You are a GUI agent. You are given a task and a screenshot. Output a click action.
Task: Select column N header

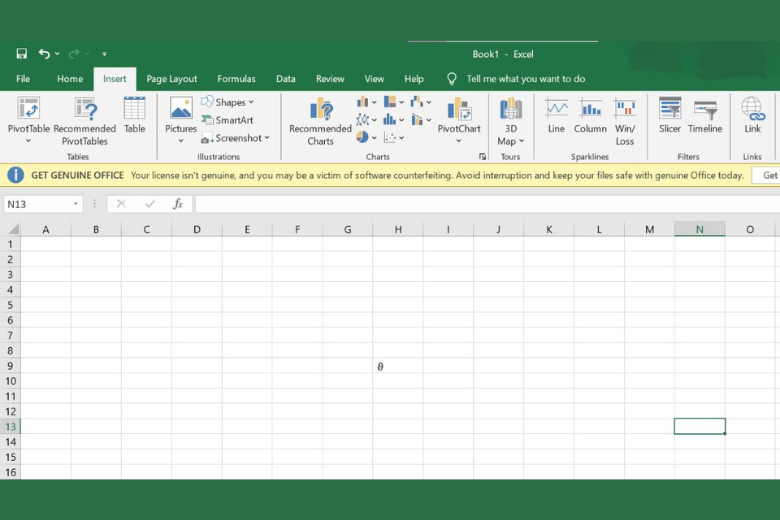coord(699,229)
